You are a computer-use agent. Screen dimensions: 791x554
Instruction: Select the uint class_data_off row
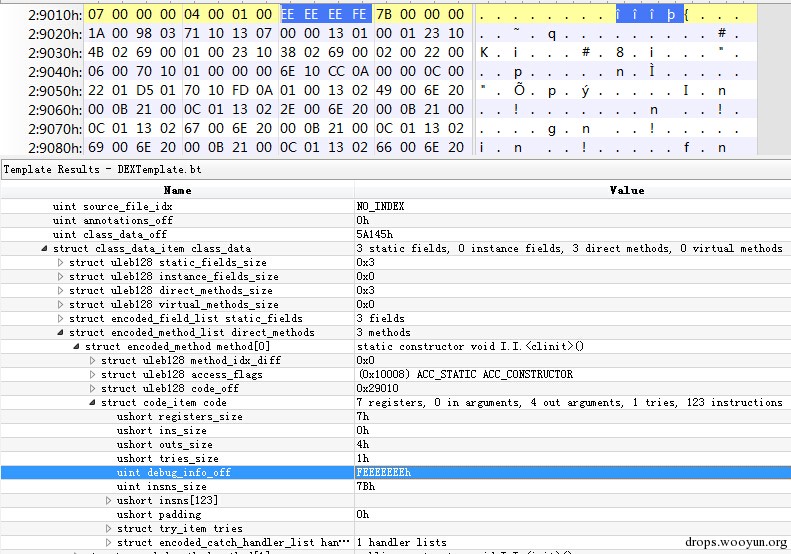(396, 234)
